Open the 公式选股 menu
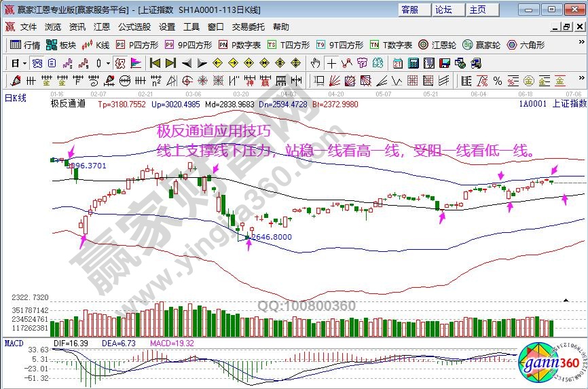Screen dimensions: 588x389 coord(134,27)
